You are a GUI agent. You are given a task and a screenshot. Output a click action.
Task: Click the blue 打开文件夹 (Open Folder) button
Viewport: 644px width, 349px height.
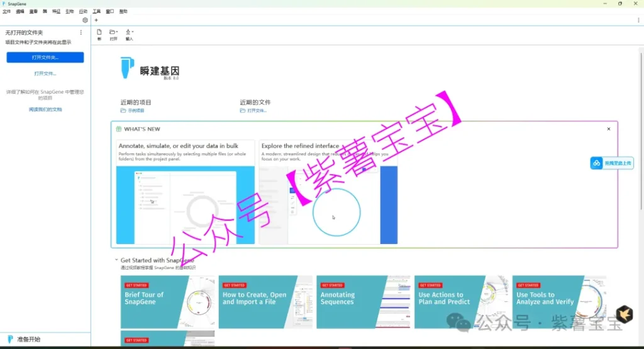[x=45, y=57]
